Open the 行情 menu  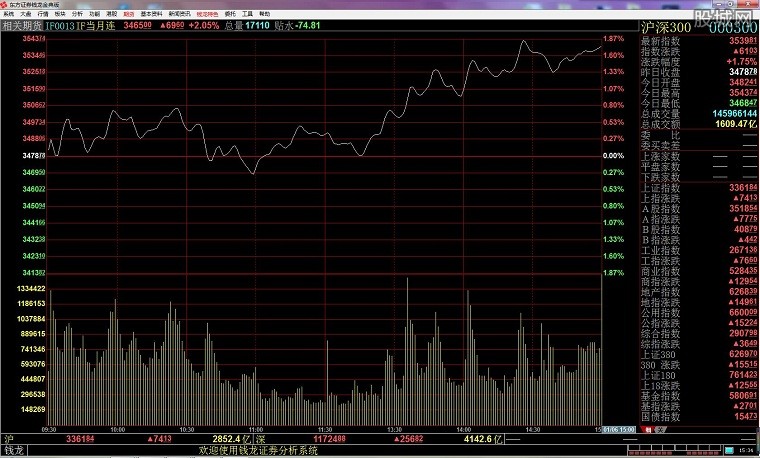[42, 14]
